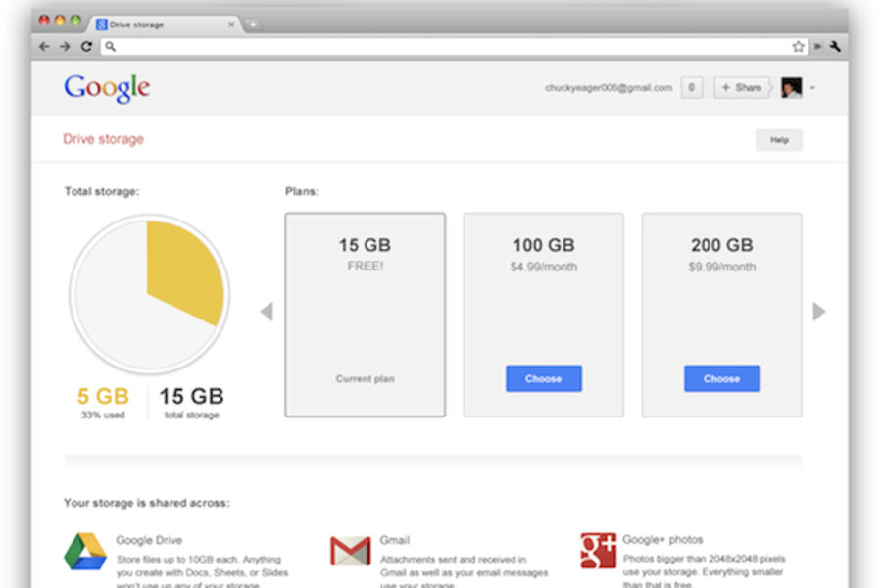Open the Google Drive icon
The height and width of the screenshot is (588, 882).
[x=85, y=552]
